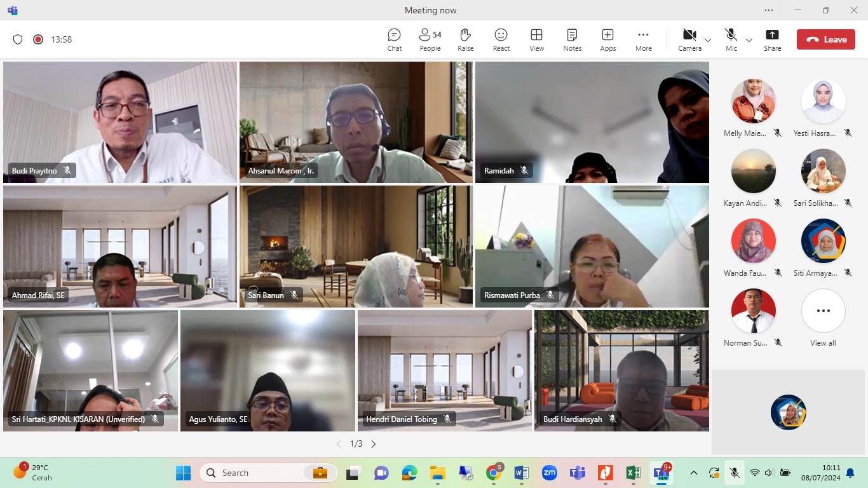Show the People participants list
The height and width of the screenshot is (488, 868).
pyautogui.click(x=430, y=39)
